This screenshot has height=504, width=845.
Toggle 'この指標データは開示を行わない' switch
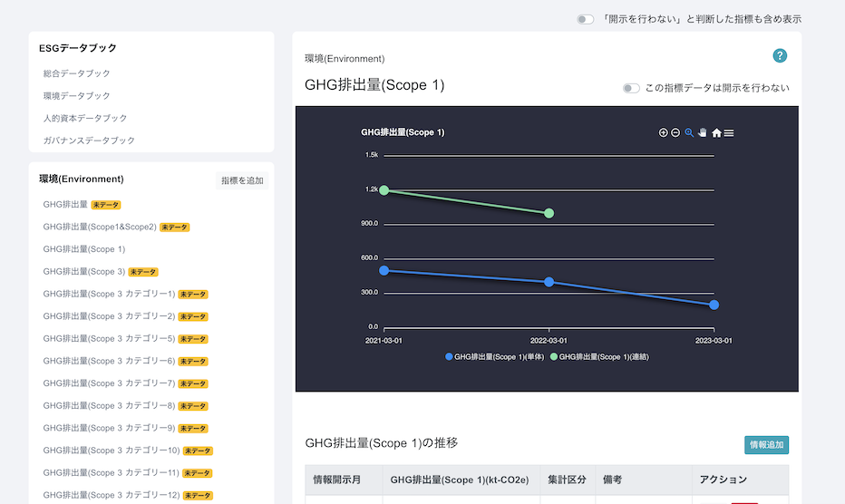click(x=631, y=88)
